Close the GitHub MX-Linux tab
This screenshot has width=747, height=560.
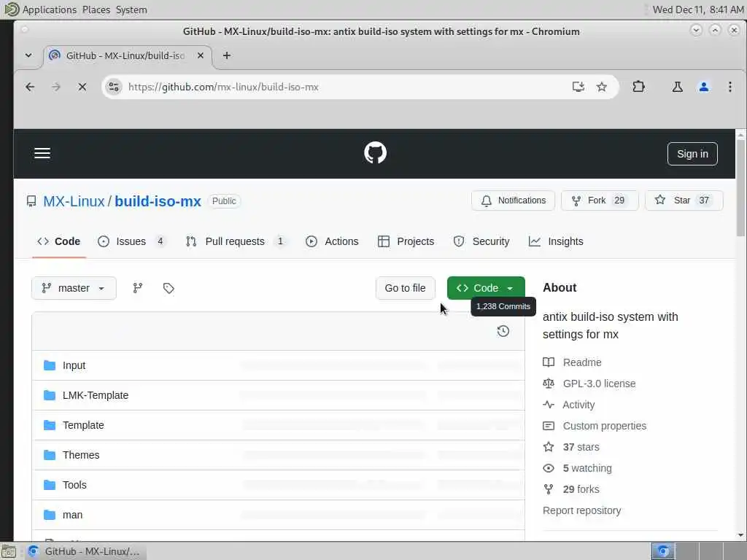(201, 55)
